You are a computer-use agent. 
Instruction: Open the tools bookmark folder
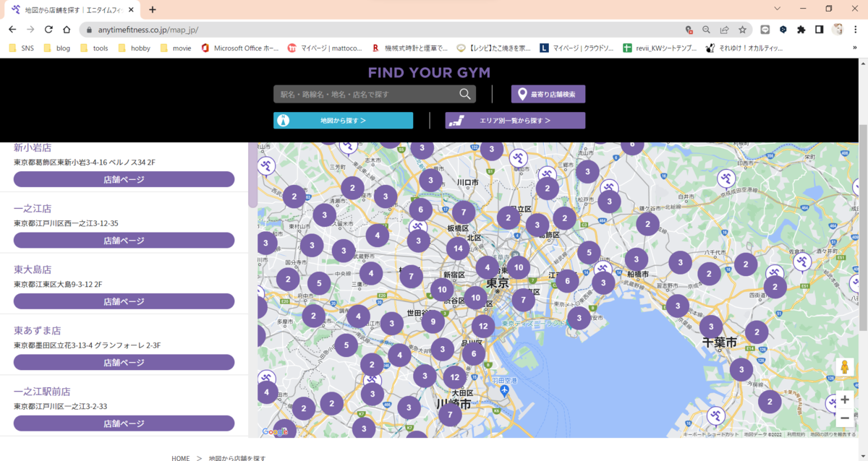pyautogui.click(x=93, y=48)
